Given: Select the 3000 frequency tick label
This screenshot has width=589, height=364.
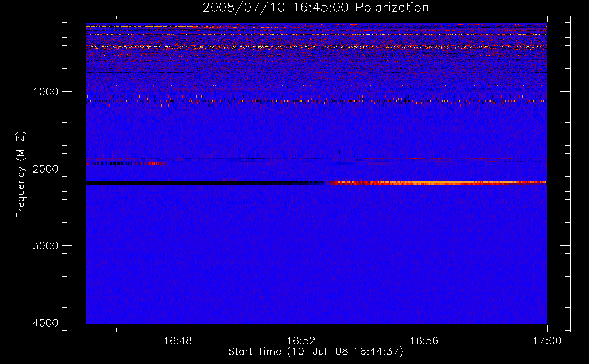Looking at the screenshot, I should pos(45,246).
